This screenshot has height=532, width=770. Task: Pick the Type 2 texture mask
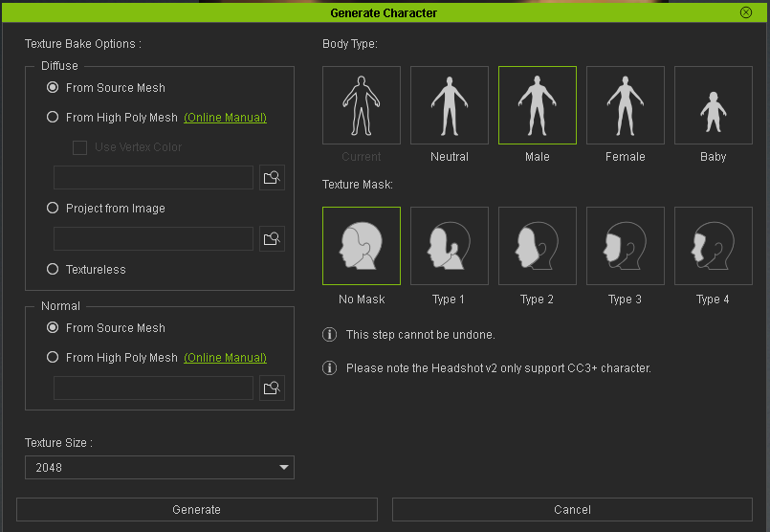click(538, 246)
